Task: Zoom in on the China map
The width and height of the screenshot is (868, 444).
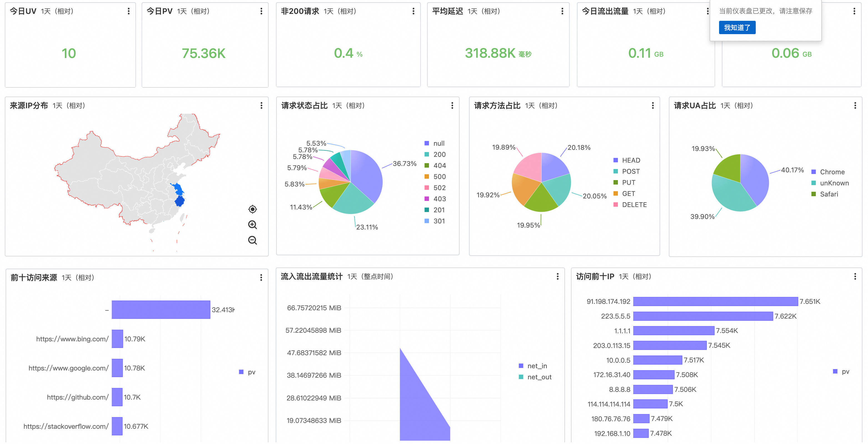Action: [x=252, y=224]
